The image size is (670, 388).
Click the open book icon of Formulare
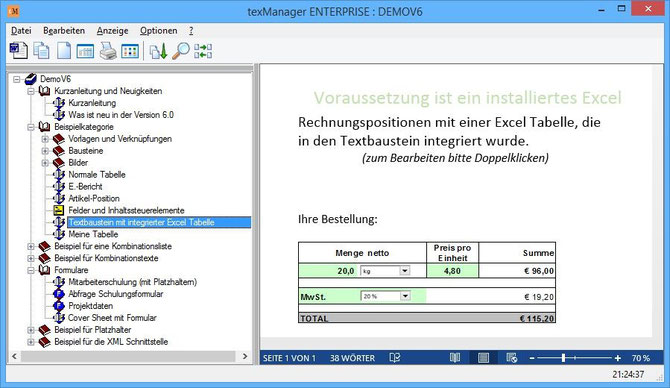[x=44, y=270]
